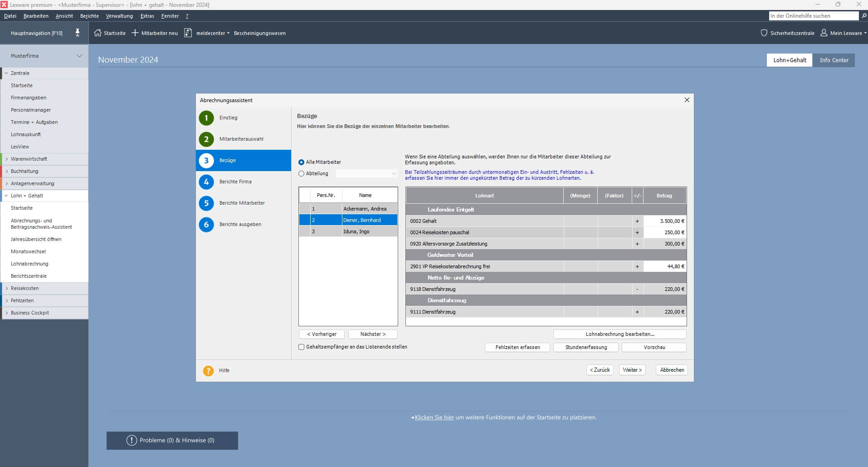Viewport: 868px width, 467px height.
Task: Select employee Iduna, Ingo in list
Action: coord(356,231)
